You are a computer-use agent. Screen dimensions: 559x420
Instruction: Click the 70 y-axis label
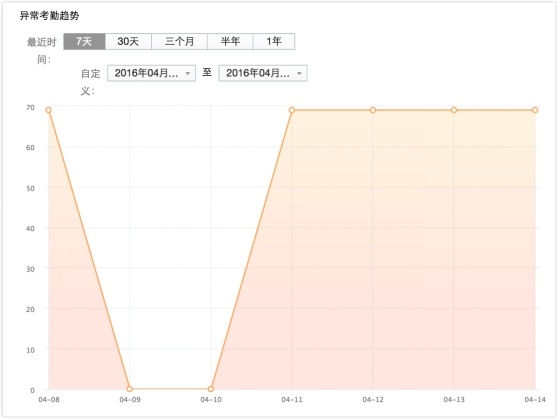(30, 107)
